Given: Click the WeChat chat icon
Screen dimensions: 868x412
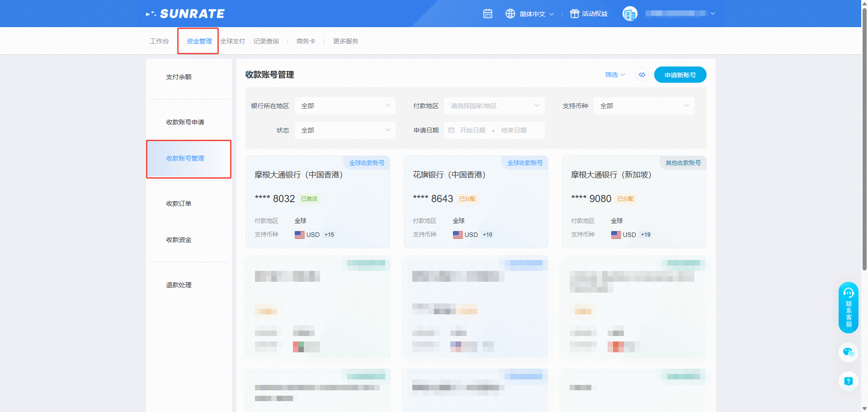Looking at the screenshot, I should [848, 352].
